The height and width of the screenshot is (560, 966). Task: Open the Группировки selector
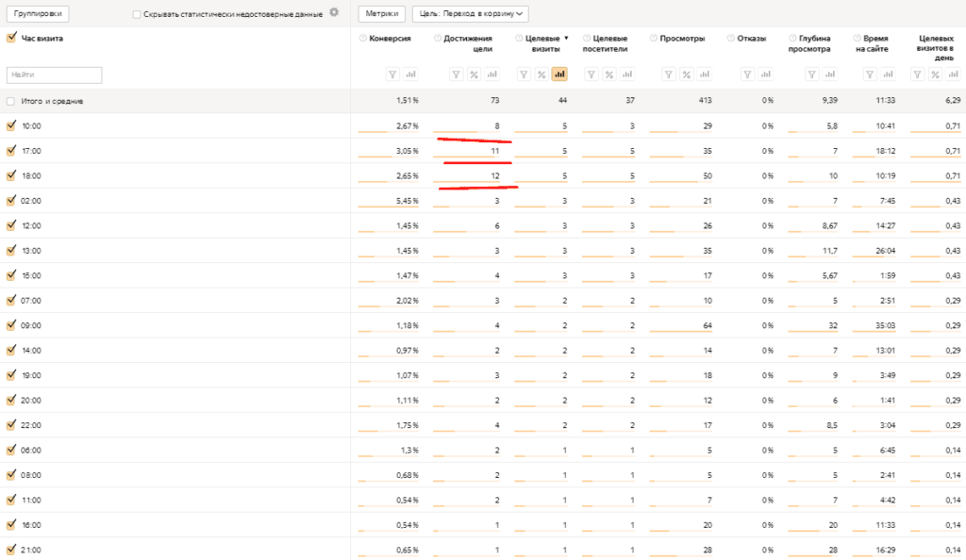point(36,14)
